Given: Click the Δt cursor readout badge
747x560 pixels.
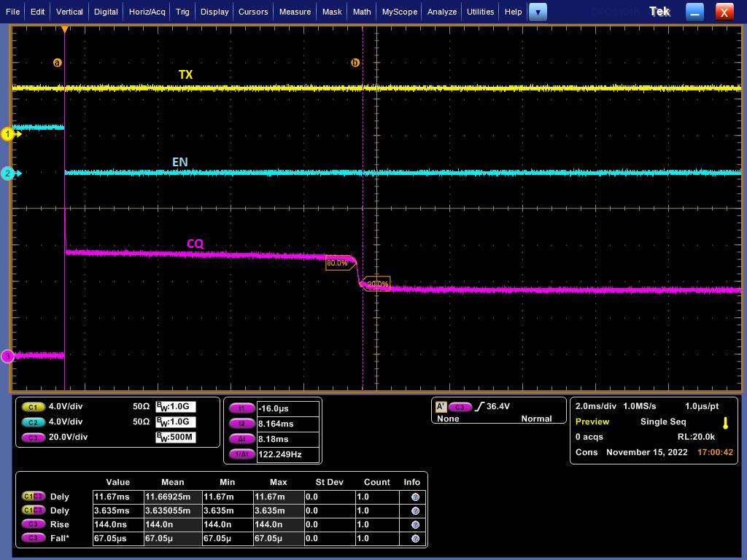Looking at the screenshot, I should point(242,439).
